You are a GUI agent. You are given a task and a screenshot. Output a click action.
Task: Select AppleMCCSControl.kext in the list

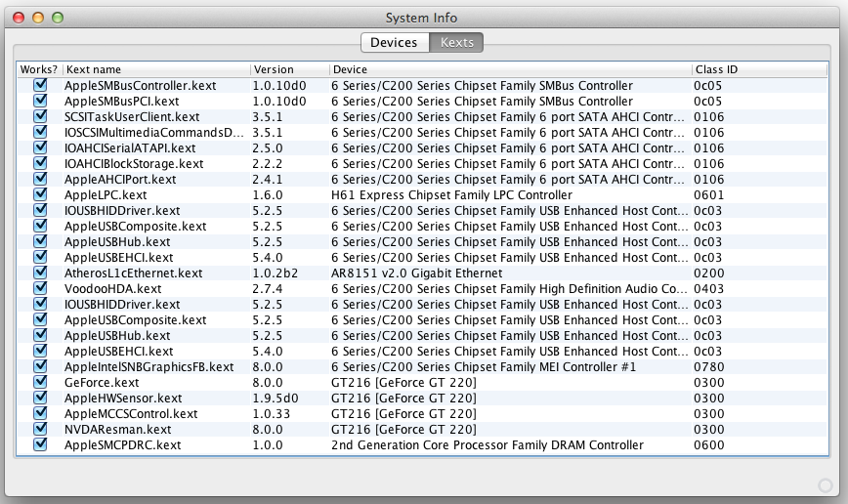click(x=131, y=414)
